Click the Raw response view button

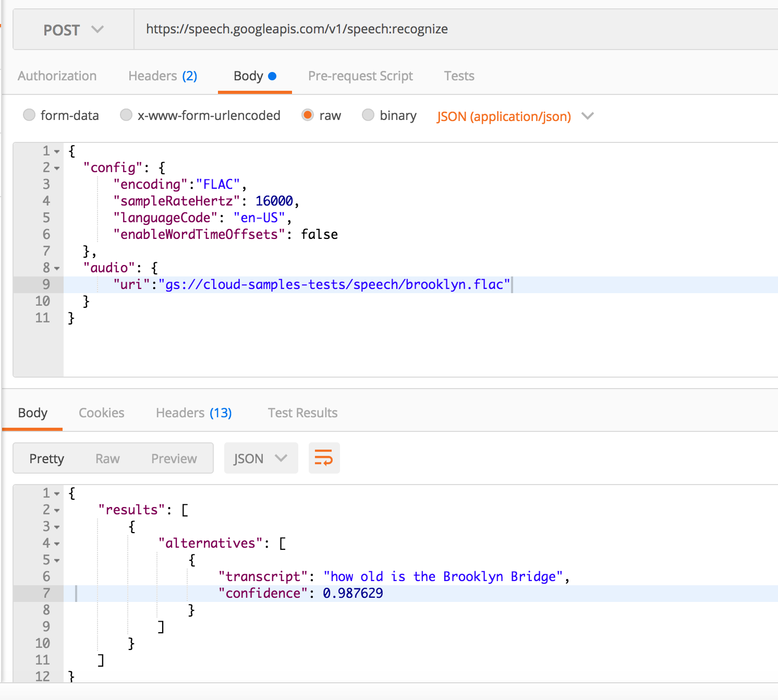[x=107, y=458]
